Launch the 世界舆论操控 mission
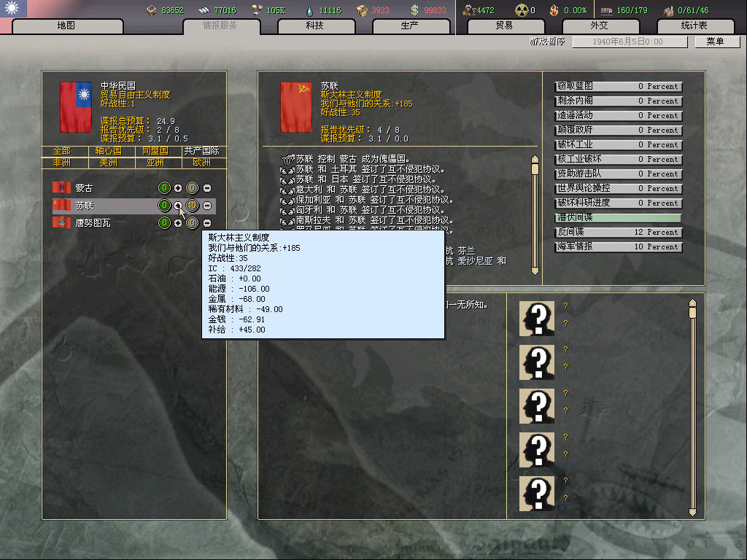747x560 pixels. [x=619, y=189]
